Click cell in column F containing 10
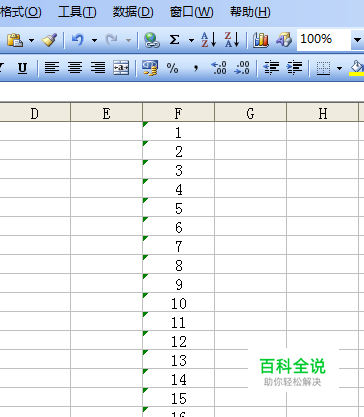The height and width of the screenshot is (417, 364). [x=178, y=302]
